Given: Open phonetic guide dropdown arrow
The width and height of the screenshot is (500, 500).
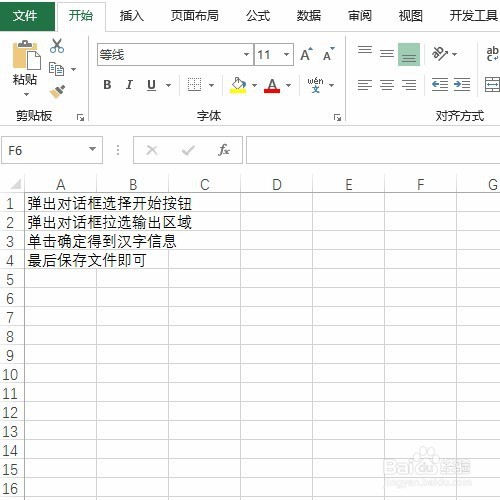Looking at the screenshot, I should click(331, 85).
